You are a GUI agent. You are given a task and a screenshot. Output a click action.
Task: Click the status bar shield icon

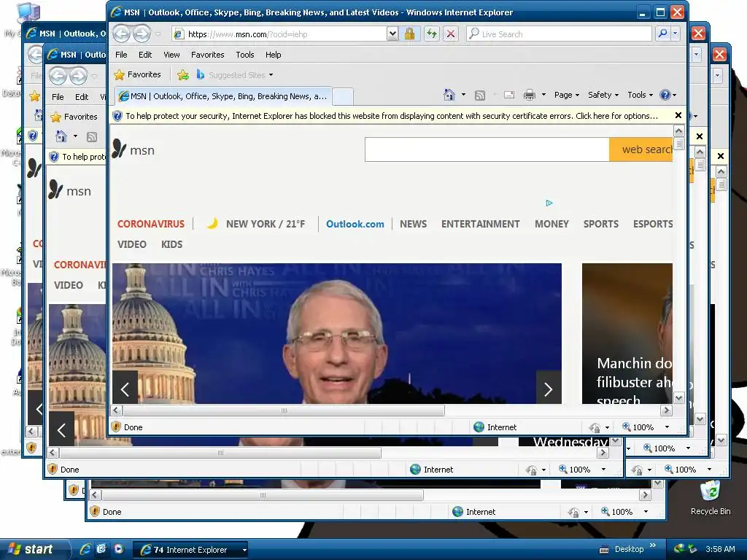(116, 427)
